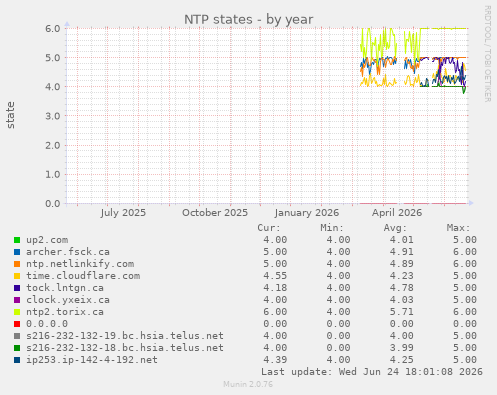Viewport: 497px width, 395px height.
Task: Click the October 2025 axis label
Action: click(x=215, y=213)
